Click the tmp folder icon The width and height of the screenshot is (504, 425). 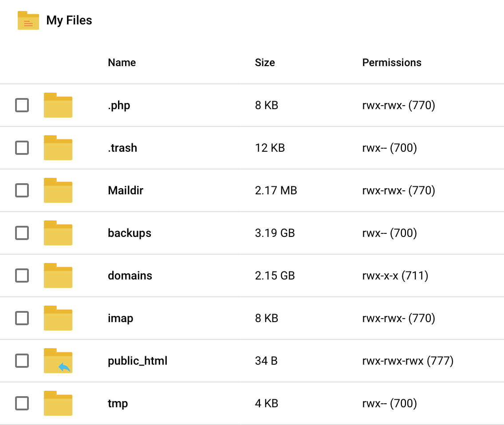point(58,403)
